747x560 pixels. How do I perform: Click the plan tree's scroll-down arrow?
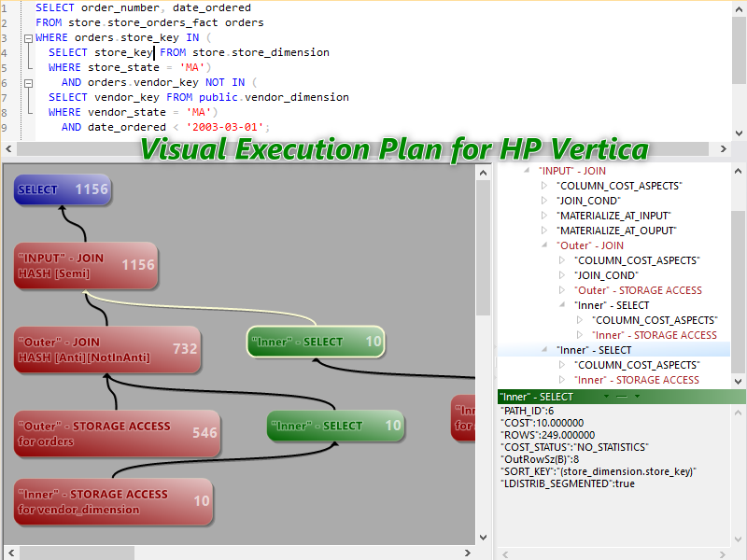(x=738, y=381)
